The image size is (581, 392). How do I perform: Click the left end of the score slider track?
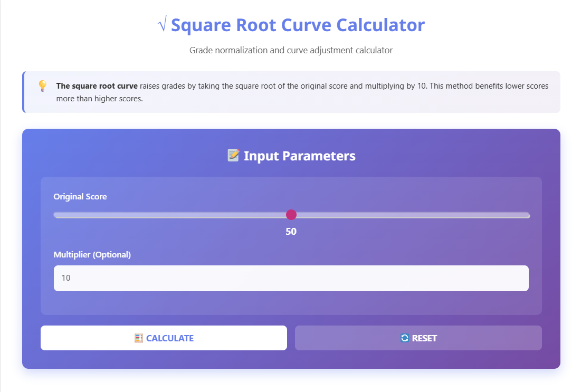(x=56, y=215)
